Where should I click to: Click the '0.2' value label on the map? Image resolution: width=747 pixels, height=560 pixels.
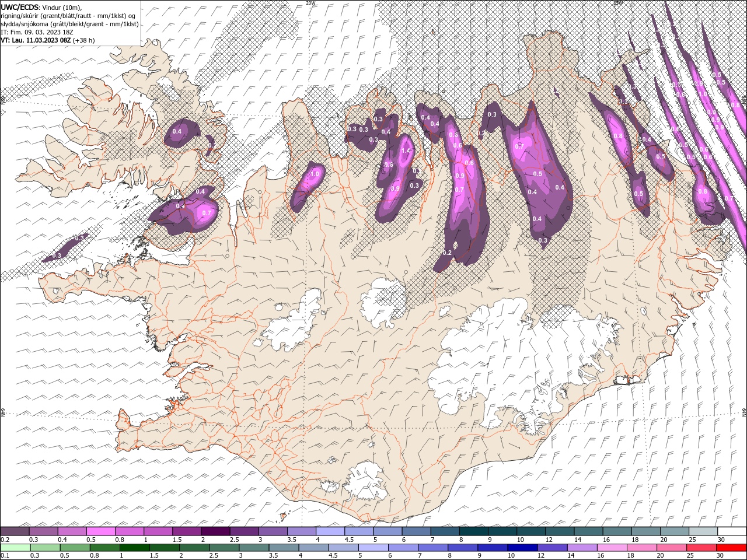448,253
